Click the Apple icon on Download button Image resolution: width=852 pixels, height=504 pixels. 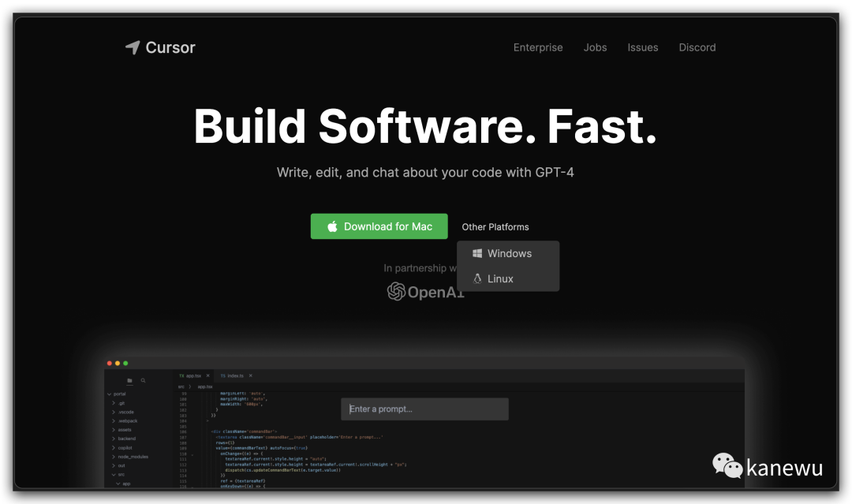[332, 226]
